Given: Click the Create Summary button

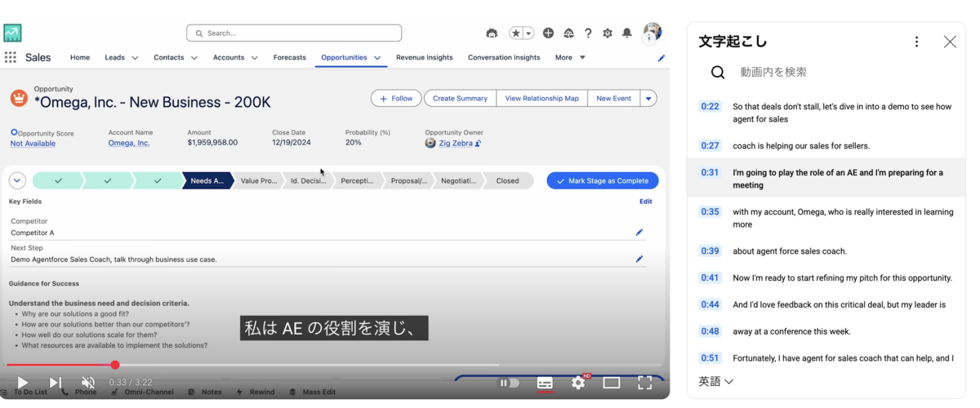Looking at the screenshot, I should [460, 99].
